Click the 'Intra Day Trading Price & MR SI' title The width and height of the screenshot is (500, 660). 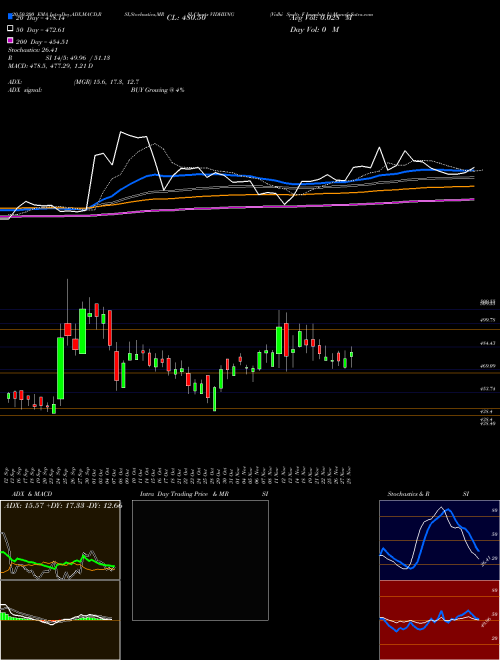[204, 494]
